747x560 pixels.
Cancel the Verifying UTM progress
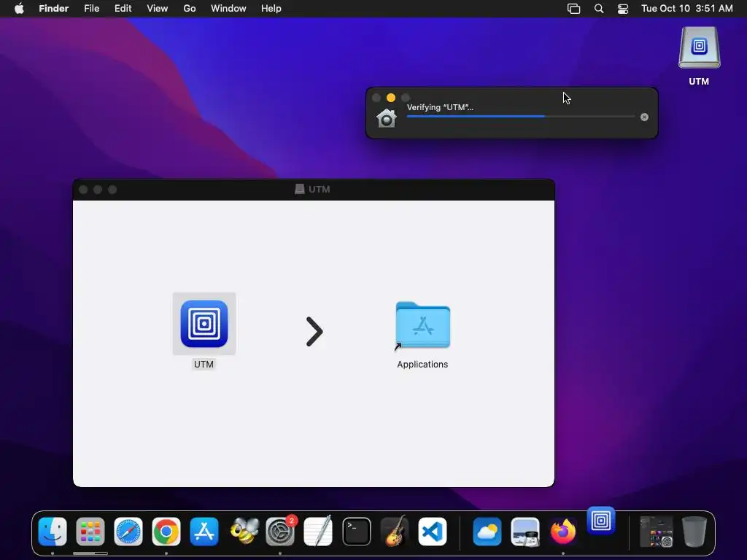(644, 117)
